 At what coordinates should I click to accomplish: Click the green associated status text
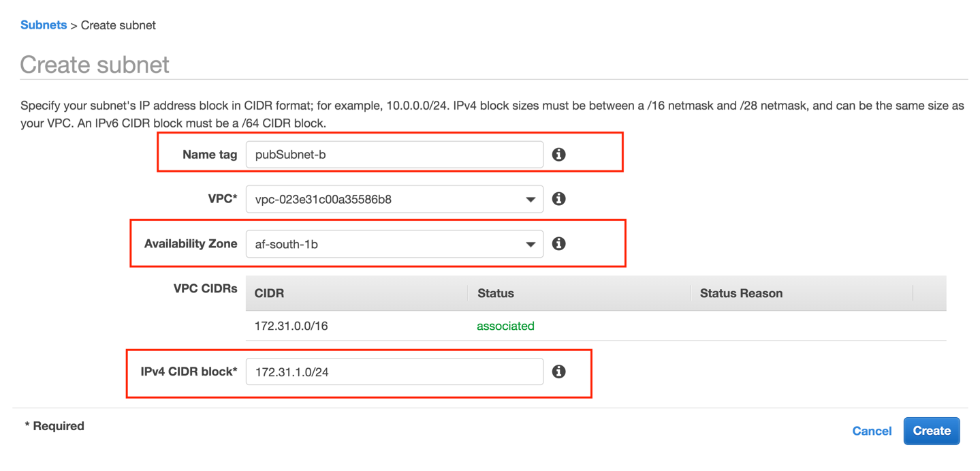tap(505, 326)
